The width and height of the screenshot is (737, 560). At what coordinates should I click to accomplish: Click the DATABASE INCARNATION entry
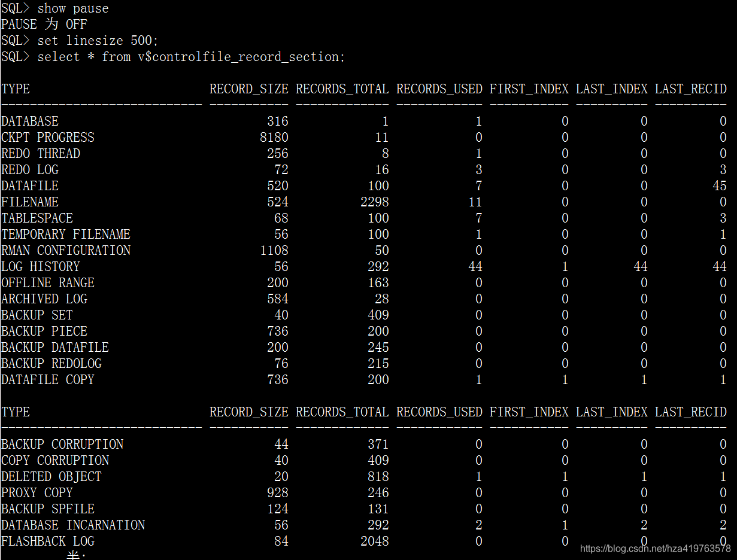pos(73,525)
